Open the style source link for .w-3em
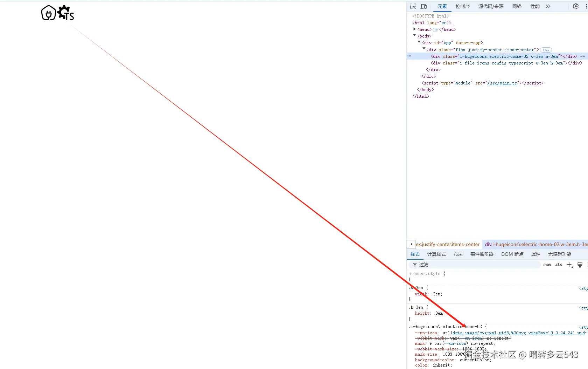588x369 pixels. point(583,288)
